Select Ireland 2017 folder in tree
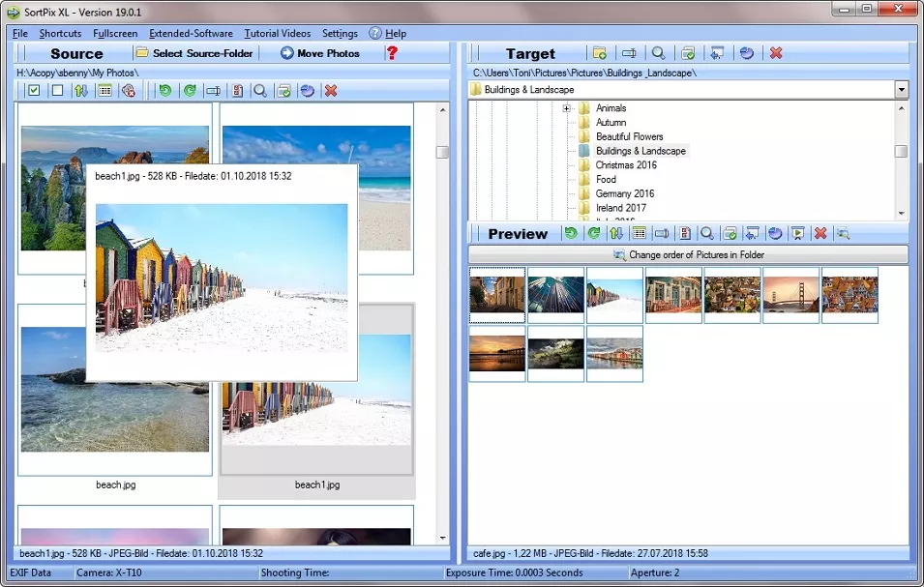Viewport: 924px width, 587px height. (x=620, y=208)
